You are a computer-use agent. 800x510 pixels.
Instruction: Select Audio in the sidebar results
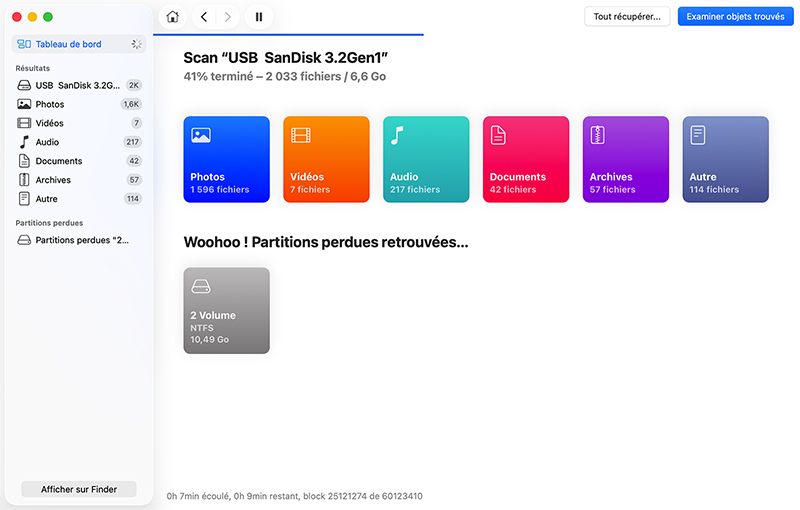79,142
